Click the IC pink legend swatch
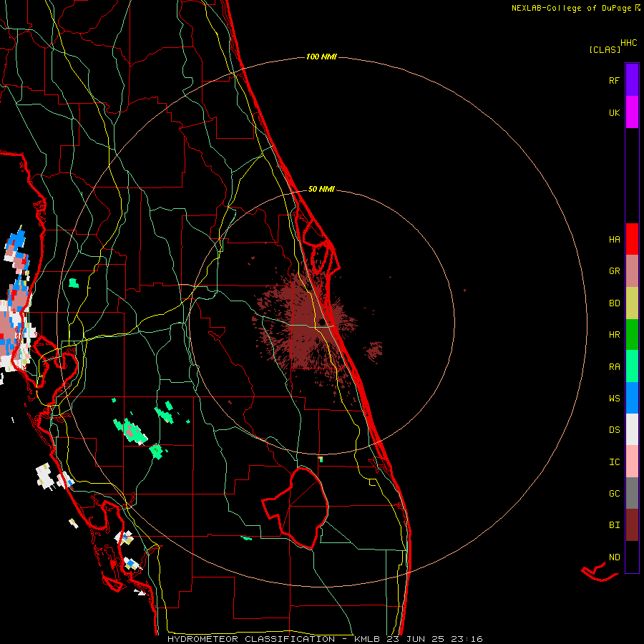 click(632, 462)
